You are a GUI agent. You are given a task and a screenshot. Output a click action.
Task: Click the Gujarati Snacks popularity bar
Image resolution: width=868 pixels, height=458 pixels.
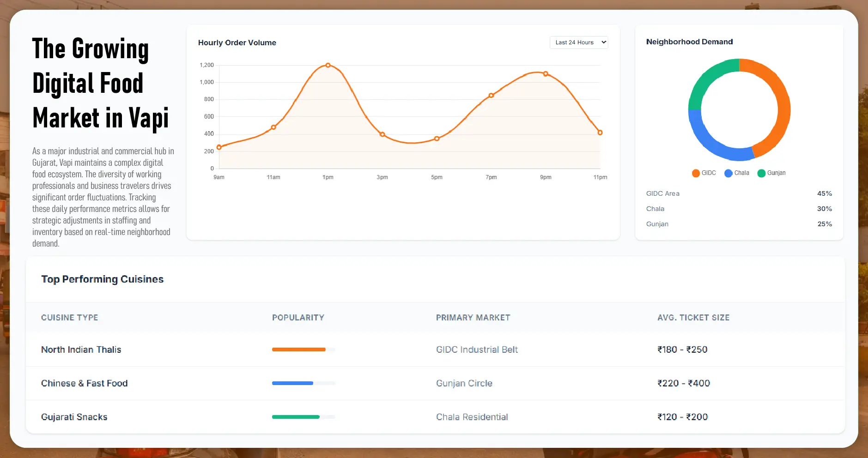(296, 417)
